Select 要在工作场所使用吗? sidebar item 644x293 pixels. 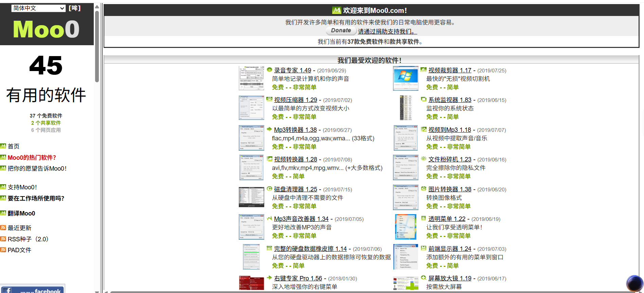pos(36,199)
